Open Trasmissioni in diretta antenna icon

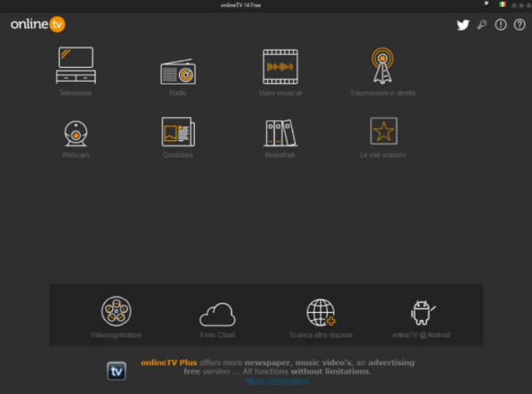click(x=382, y=65)
